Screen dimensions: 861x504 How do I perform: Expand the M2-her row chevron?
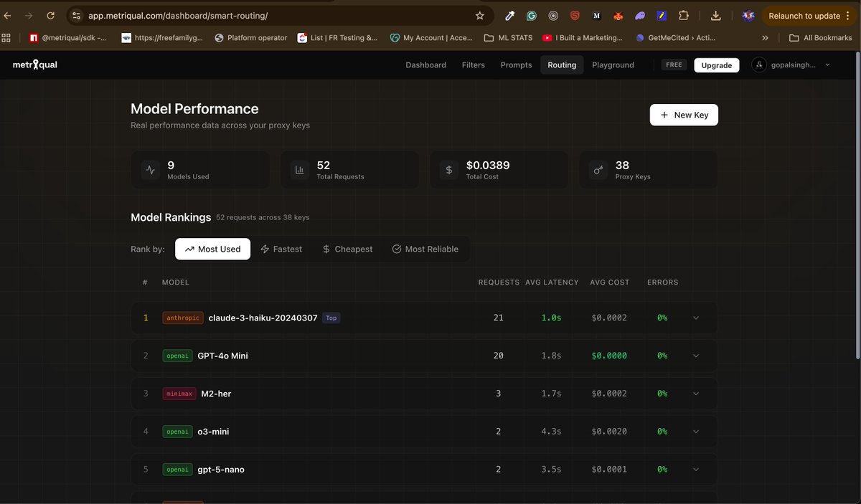(x=696, y=394)
